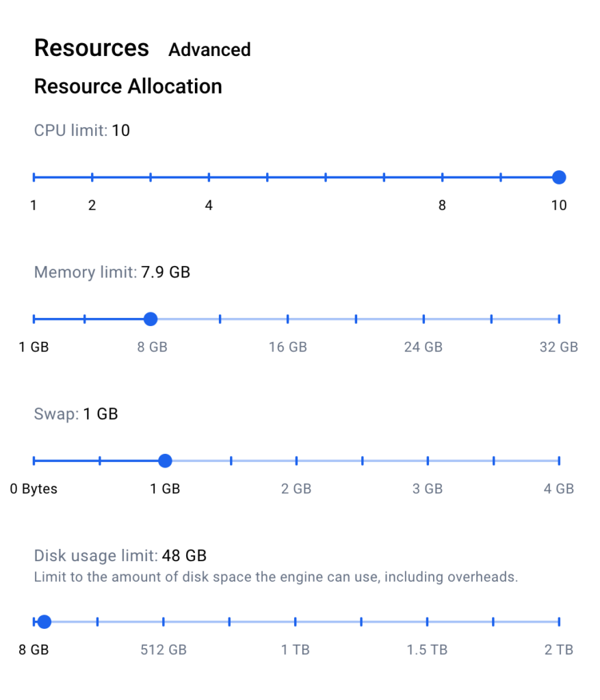600x700 pixels.
Task: Click the Swap slider handle
Action: pyautogui.click(x=165, y=461)
